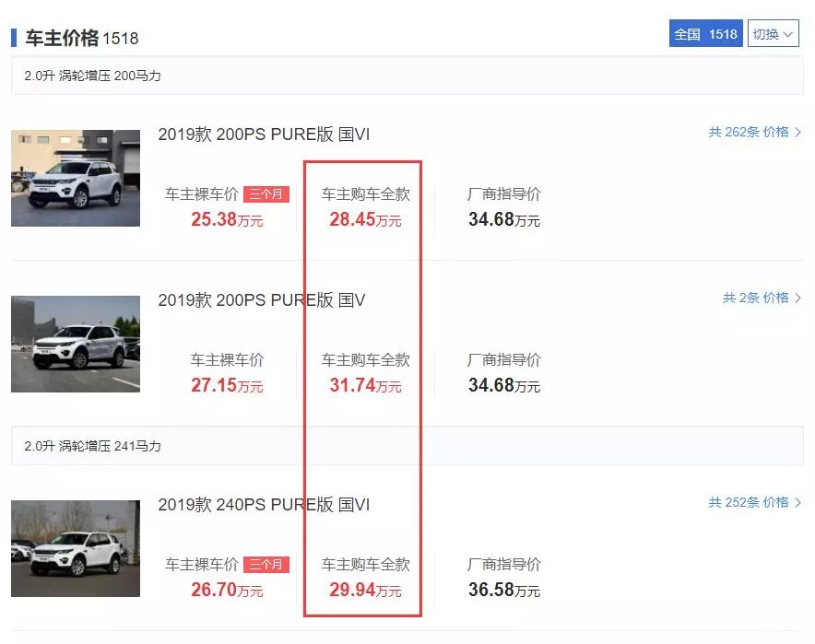Click the 三个月 tag in 240PS row
Screen dimensions: 815x644
(x=265, y=564)
